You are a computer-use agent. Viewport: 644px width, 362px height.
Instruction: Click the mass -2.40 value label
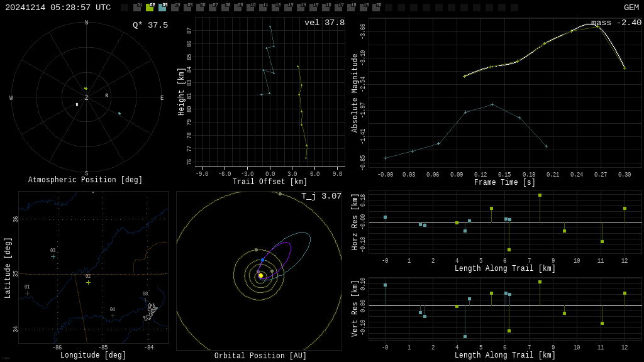click(x=616, y=23)
